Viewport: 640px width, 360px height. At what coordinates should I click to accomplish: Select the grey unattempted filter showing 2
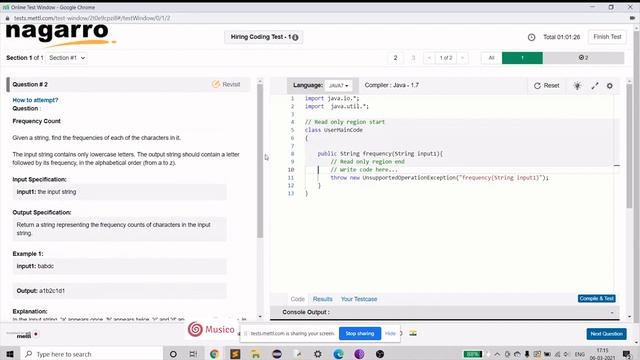(x=583, y=58)
